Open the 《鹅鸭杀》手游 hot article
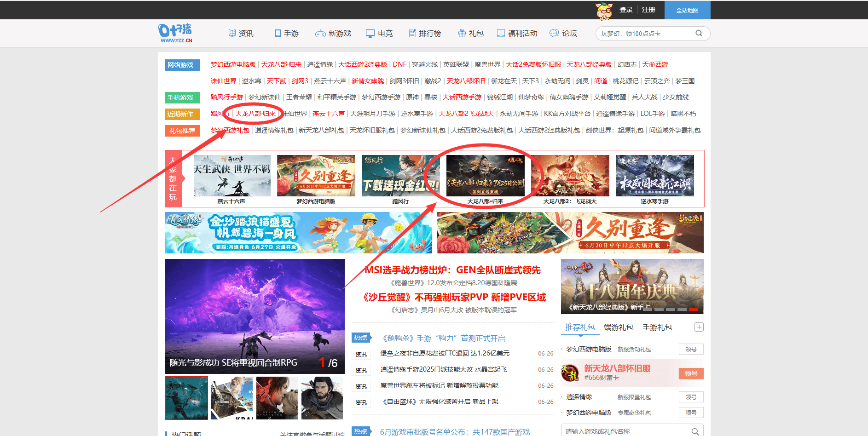868x436 pixels. (x=444, y=338)
